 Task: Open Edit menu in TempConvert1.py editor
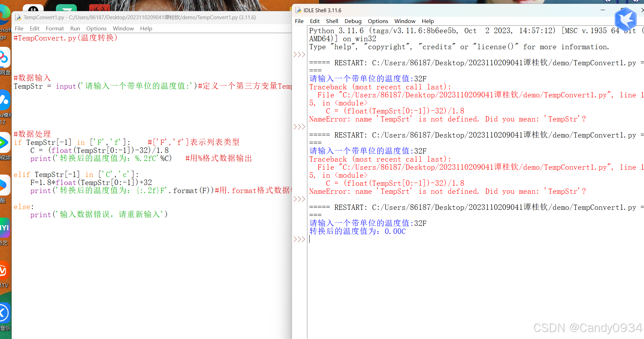tap(34, 28)
